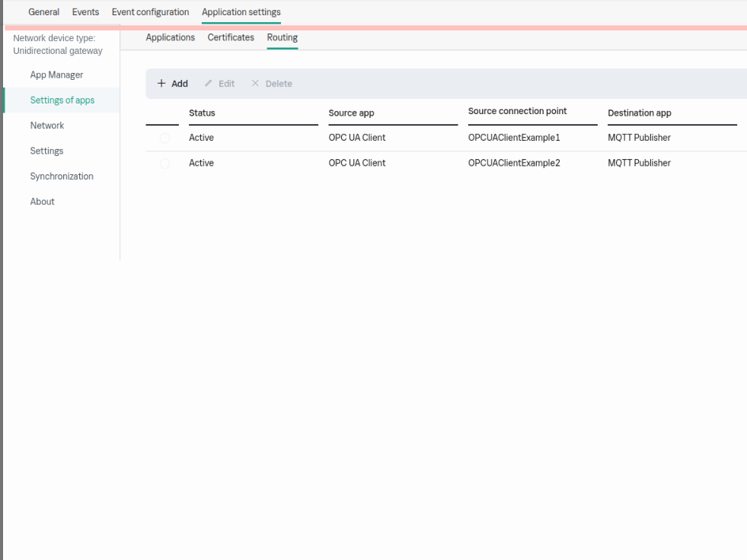This screenshot has width=747, height=560.
Task: Open the General tab
Action: 43,12
